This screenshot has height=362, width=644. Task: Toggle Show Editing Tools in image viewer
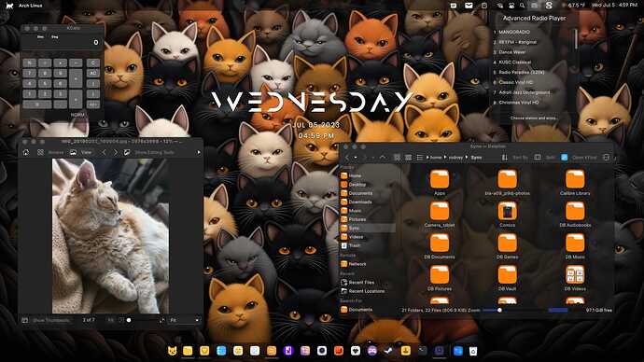pyautogui.click(x=149, y=152)
